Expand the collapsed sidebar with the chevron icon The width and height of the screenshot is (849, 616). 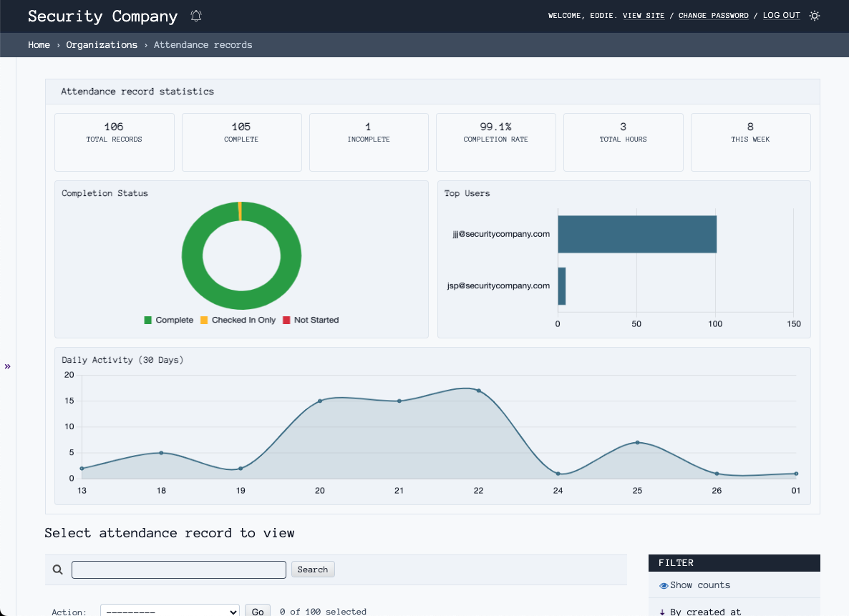(x=8, y=366)
